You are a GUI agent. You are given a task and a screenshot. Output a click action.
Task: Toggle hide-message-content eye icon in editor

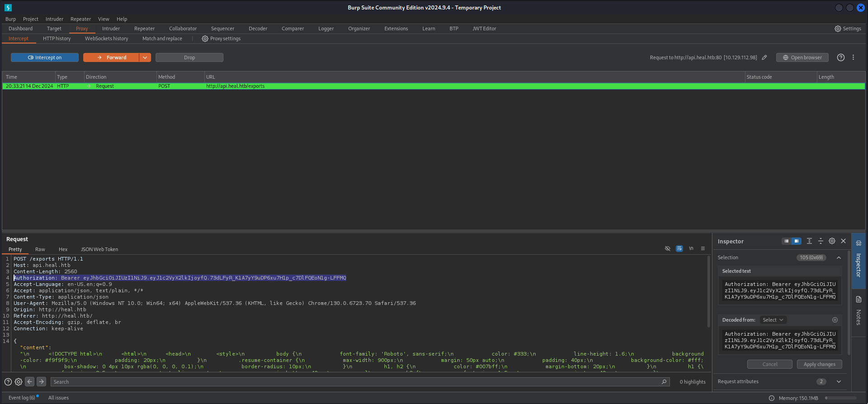[x=667, y=248]
